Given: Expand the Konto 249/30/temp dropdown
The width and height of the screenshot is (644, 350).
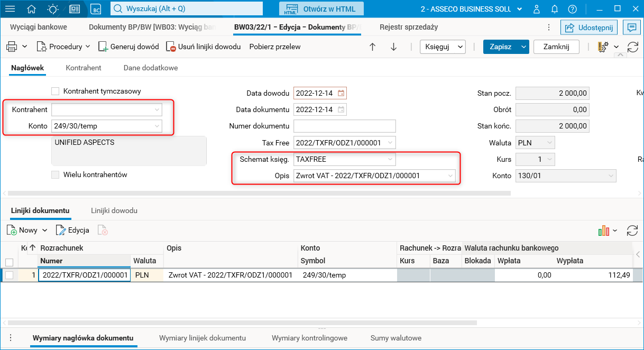Looking at the screenshot, I should point(157,126).
